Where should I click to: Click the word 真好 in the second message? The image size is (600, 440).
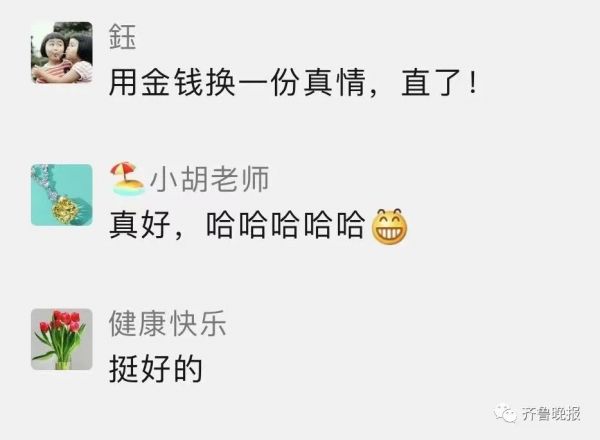(140, 225)
